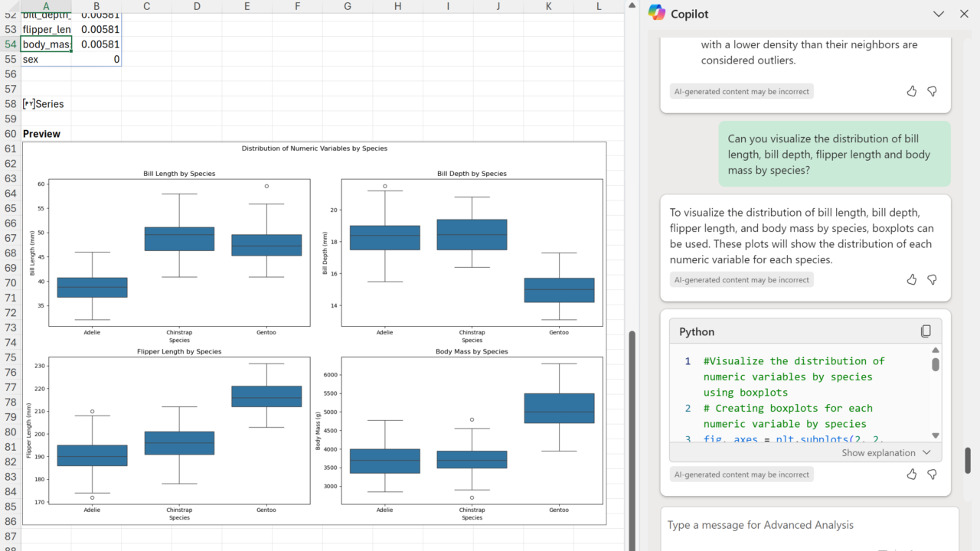Select the body_mass cell in column A

tap(46, 44)
